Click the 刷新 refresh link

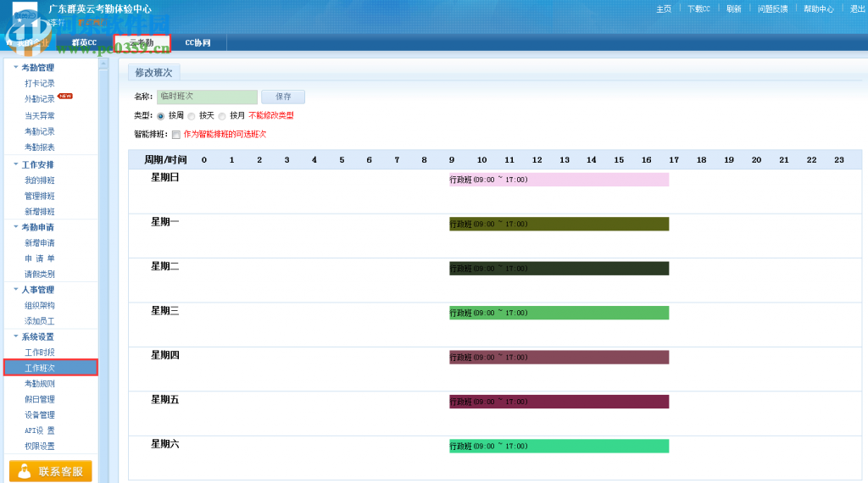tap(734, 8)
